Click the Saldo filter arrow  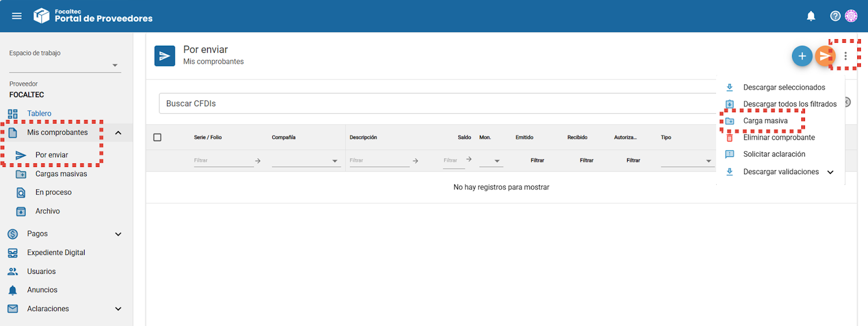click(469, 159)
